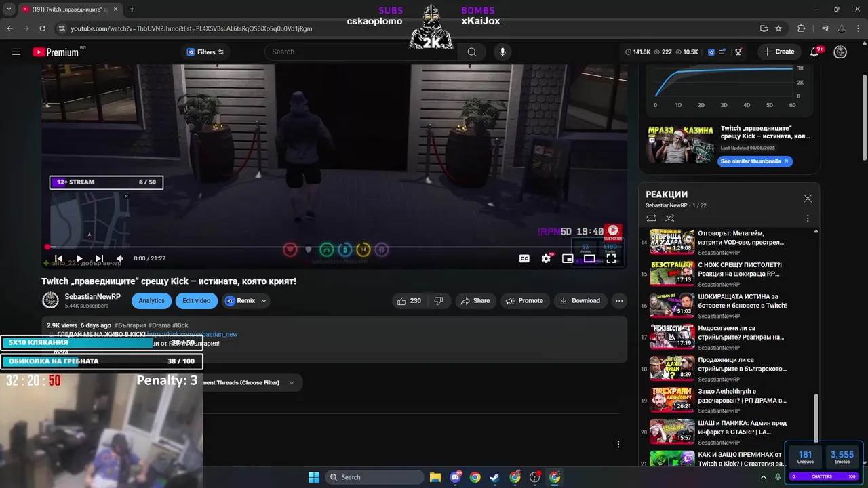Open browser extensions puzzle icon
This screenshot has width=868, height=488.
click(802, 28)
